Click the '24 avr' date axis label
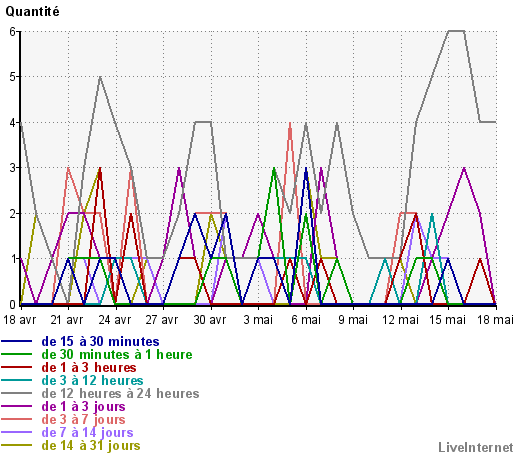The width and height of the screenshot is (520, 457). [x=115, y=320]
